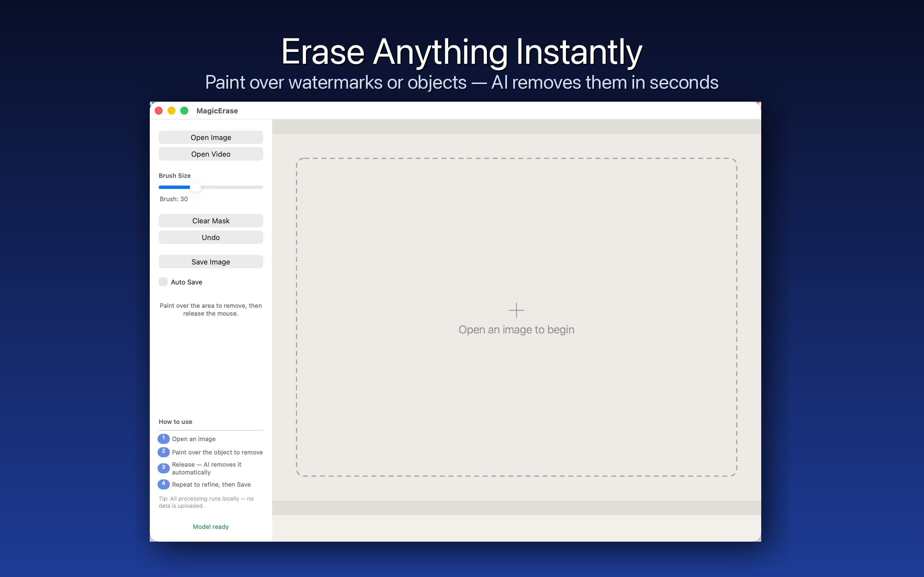Open a video using Open Video
This screenshot has width=924, height=577.
[x=210, y=154]
